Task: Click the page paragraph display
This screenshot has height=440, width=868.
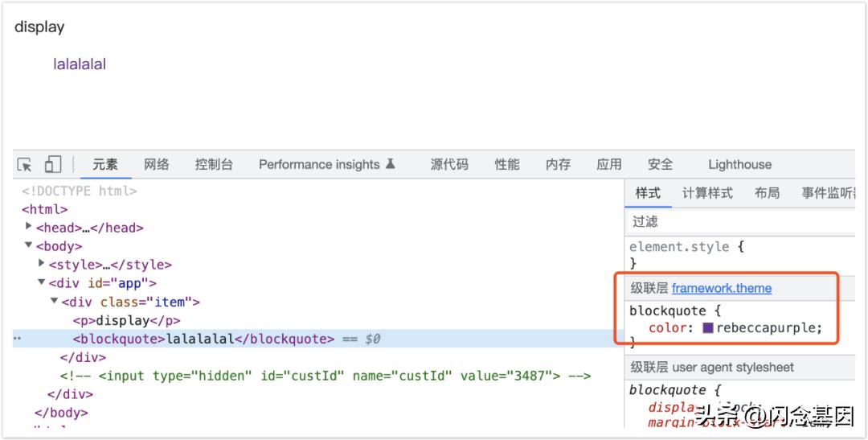Action: (x=39, y=27)
